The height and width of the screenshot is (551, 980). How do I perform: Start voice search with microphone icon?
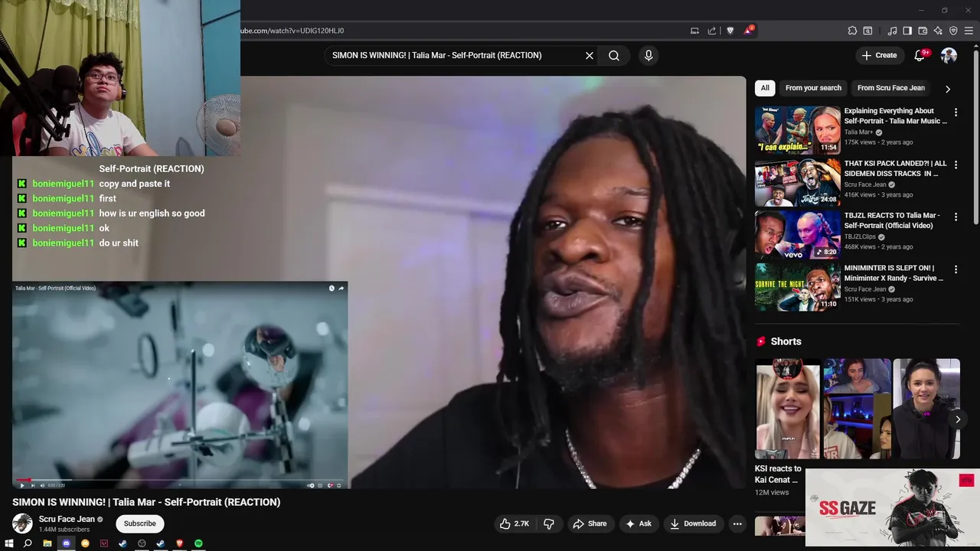[x=648, y=55]
